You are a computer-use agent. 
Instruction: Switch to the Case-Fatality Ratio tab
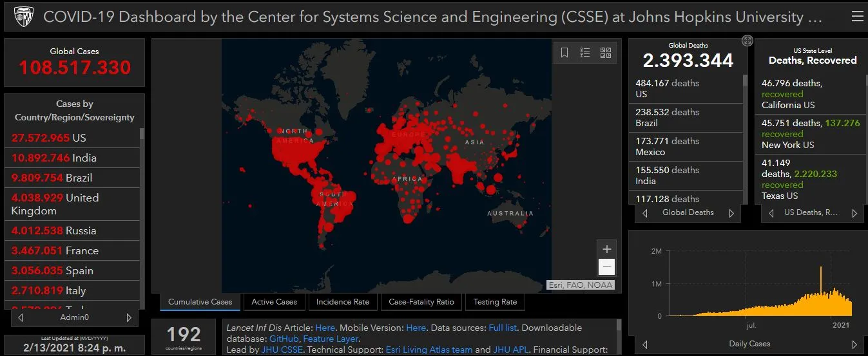[x=421, y=302]
